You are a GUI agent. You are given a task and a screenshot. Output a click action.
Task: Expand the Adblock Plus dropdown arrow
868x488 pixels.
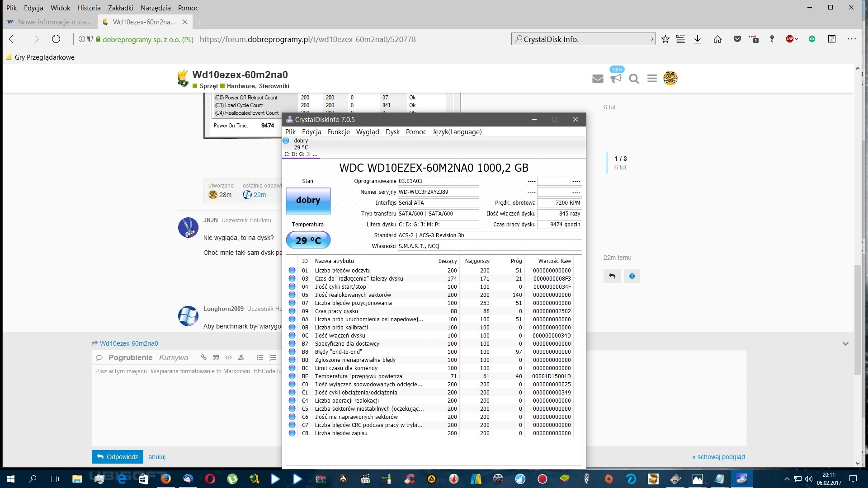[x=797, y=39]
